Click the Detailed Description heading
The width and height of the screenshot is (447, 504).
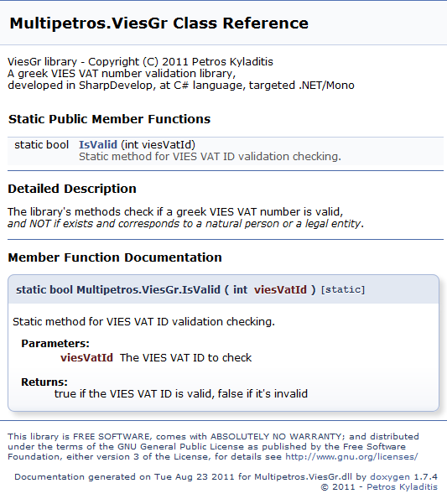click(x=72, y=189)
